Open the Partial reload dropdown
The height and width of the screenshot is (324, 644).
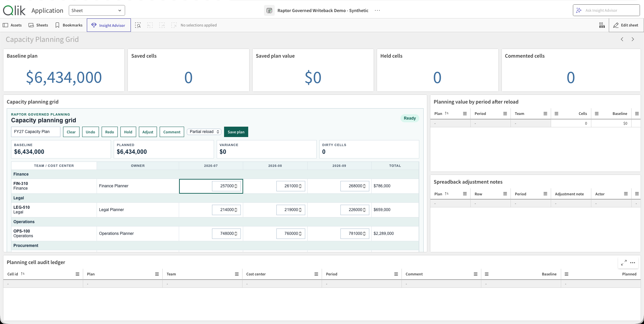pos(204,132)
